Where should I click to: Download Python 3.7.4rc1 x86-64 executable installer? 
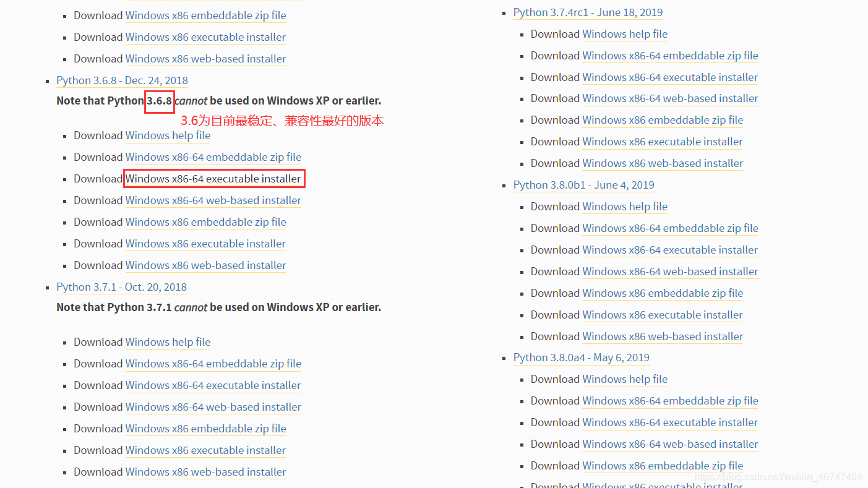671,77
